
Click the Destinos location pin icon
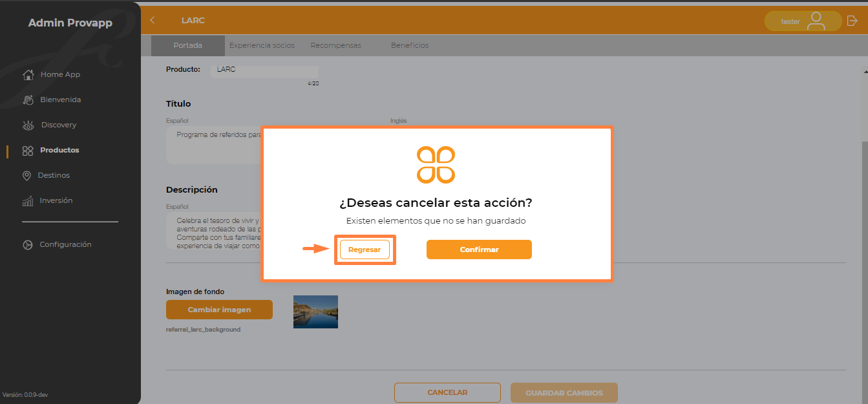[26, 176]
